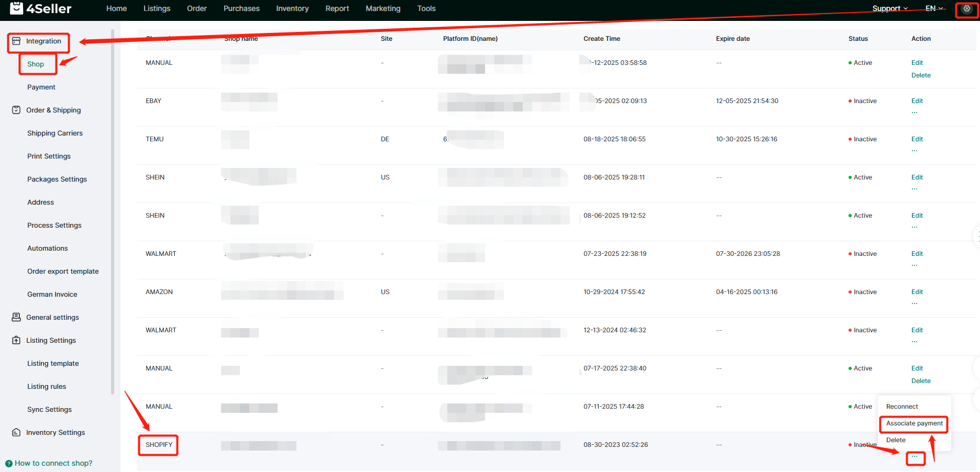Click the General settings sidebar icon
Image resolution: width=980 pixels, height=472 pixels.
click(16, 317)
